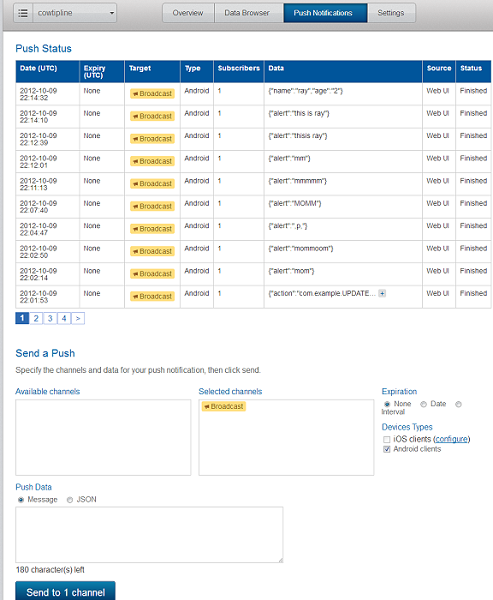Go to page 2 of push status
This screenshot has height=600, width=493.
(36, 318)
